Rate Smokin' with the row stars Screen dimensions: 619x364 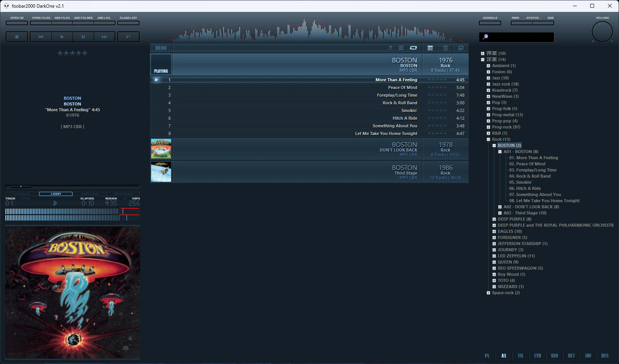(x=437, y=110)
